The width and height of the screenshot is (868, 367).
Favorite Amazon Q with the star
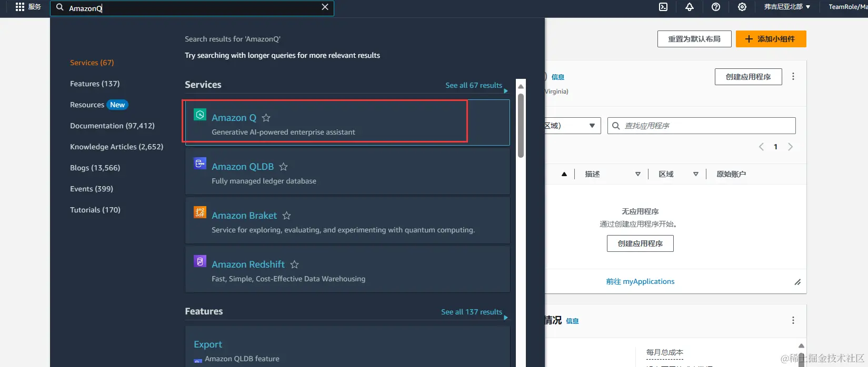266,118
